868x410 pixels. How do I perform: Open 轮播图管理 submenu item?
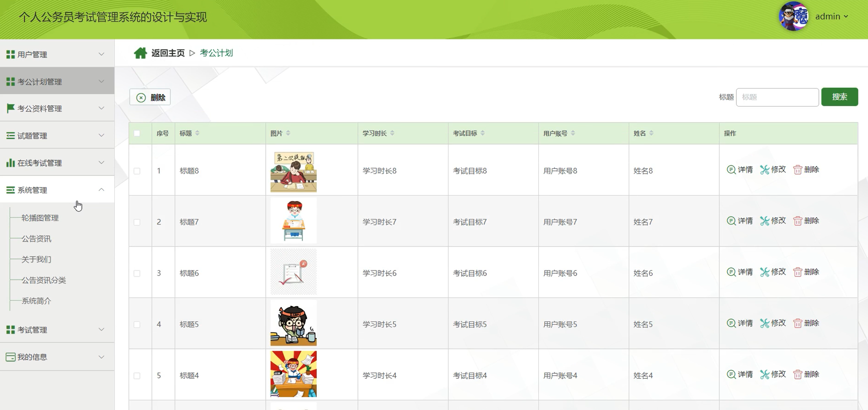(40, 218)
